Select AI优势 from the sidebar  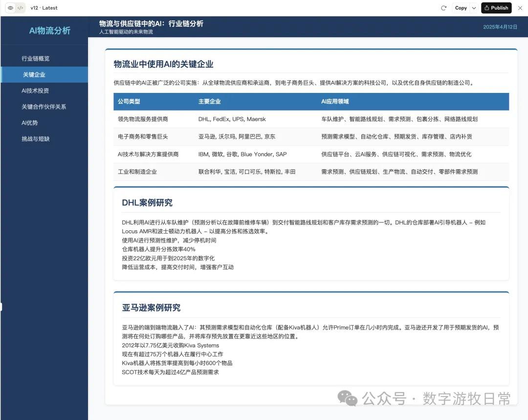click(x=29, y=123)
